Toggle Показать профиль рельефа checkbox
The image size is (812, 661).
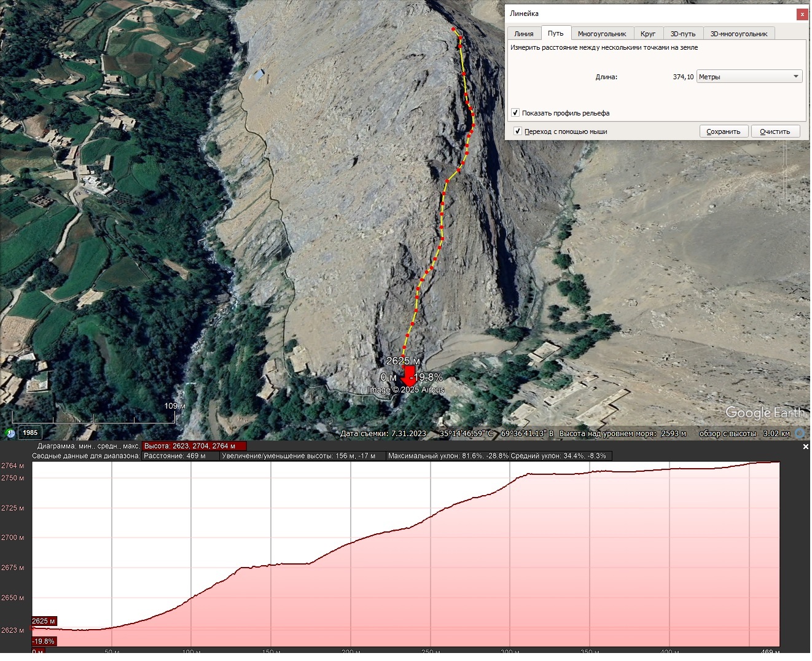pyautogui.click(x=515, y=113)
